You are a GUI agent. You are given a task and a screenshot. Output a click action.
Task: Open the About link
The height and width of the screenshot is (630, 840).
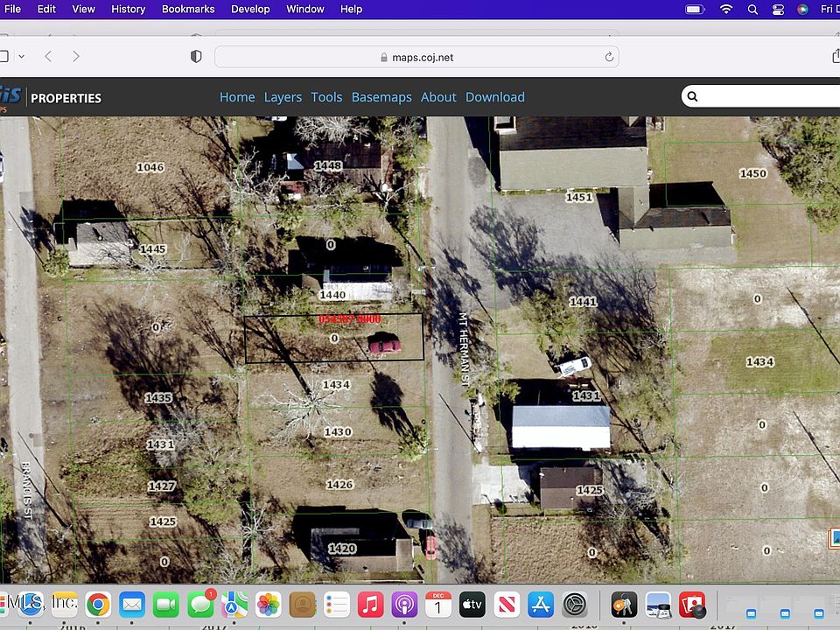[x=438, y=97]
